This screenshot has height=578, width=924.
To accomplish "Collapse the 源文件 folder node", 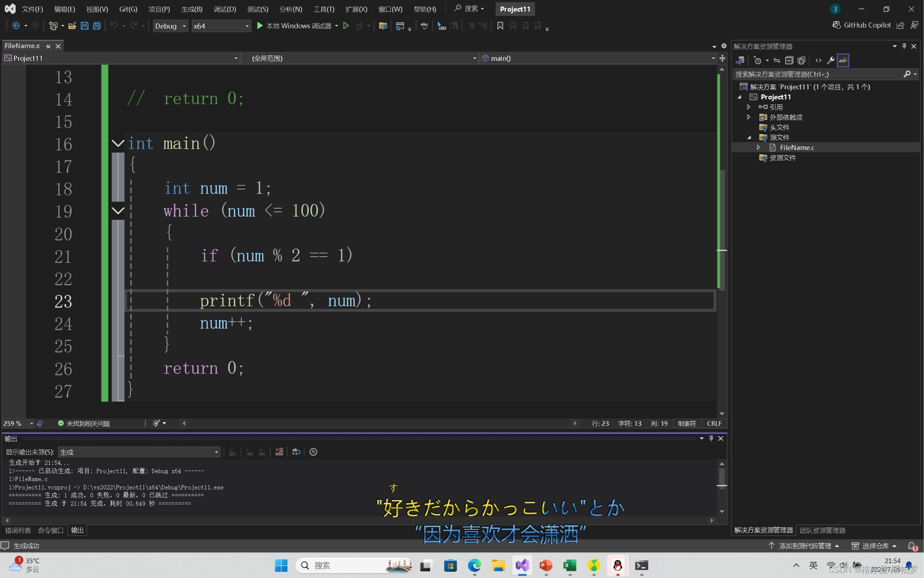I will 749,137.
